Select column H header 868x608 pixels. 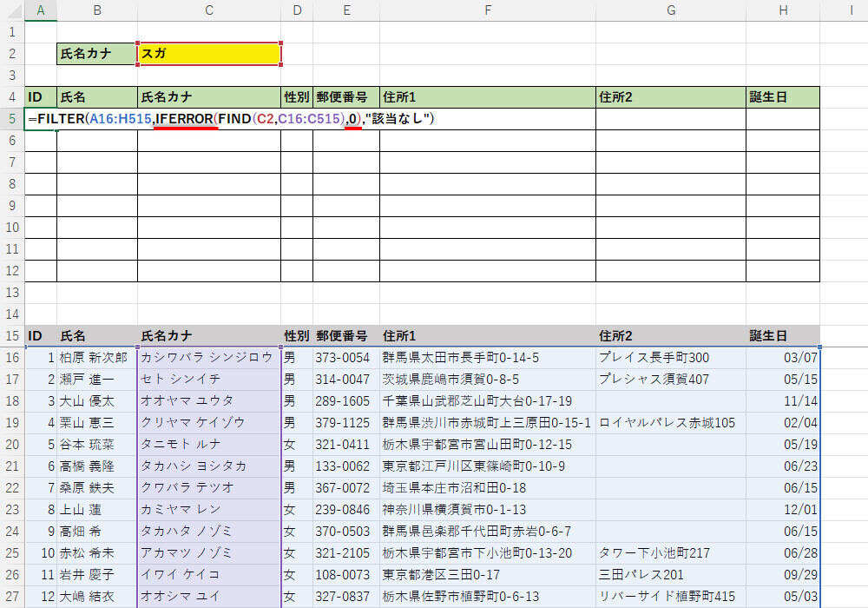[x=783, y=10]
